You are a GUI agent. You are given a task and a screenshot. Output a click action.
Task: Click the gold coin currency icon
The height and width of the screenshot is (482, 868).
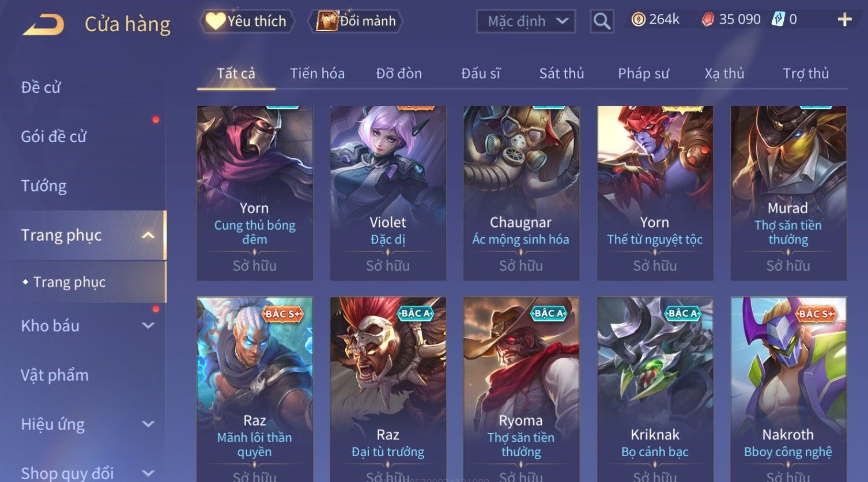tap(638, 20)
